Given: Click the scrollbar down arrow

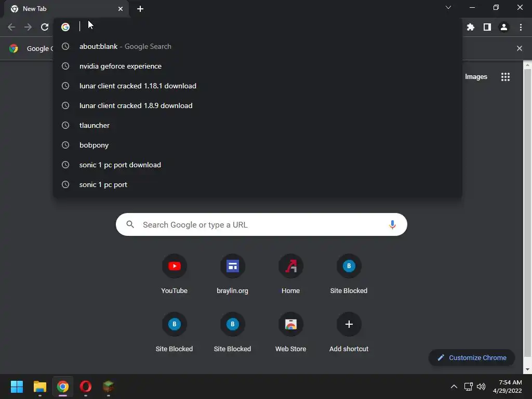Looking at the screenshot, I should (x=527, y=369).
